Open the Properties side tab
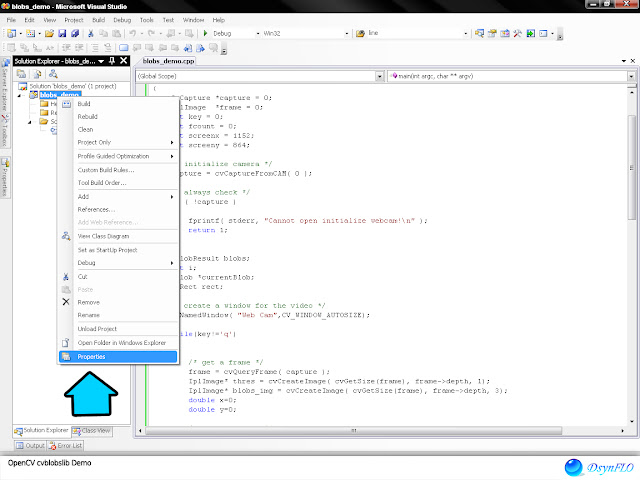Viewport: 640px width, 480px height. tap(5, 177)
